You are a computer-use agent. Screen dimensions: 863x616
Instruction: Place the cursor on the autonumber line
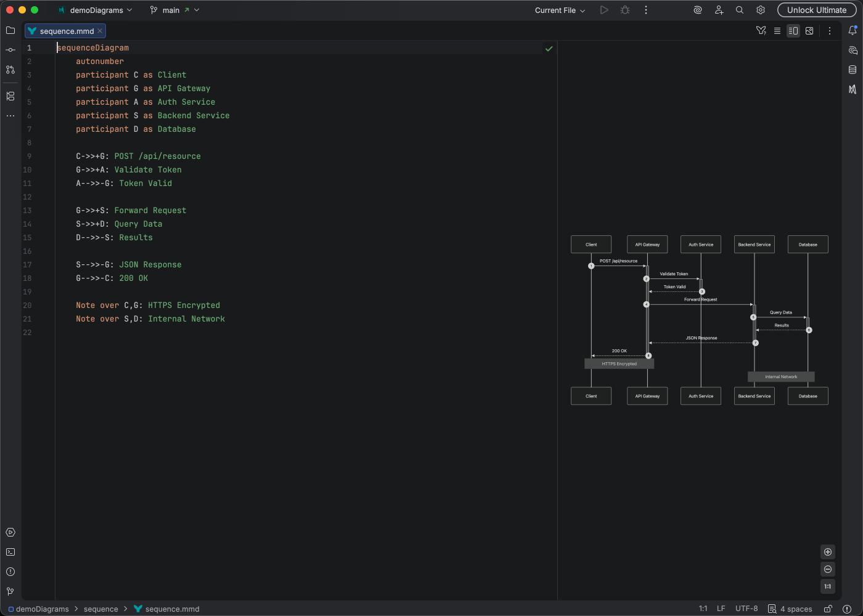(99, 61)
